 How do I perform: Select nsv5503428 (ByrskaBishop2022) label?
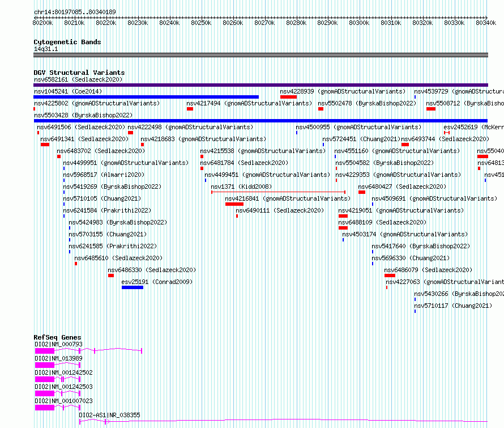(x=83, y=115)
